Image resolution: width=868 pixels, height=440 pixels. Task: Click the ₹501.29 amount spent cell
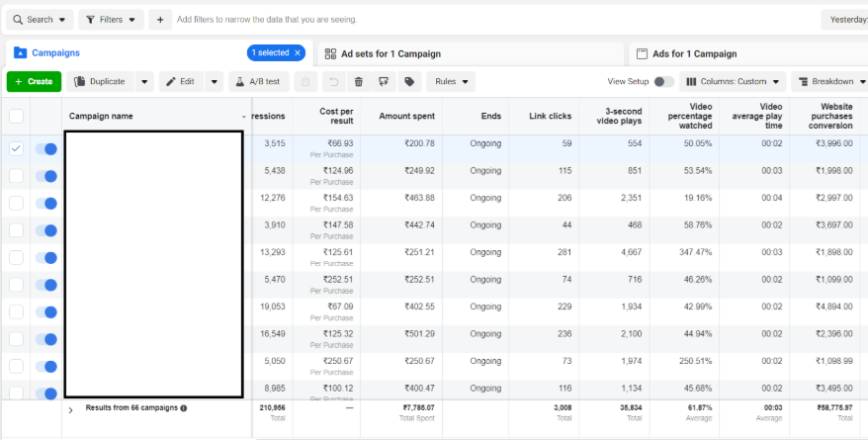[419, 334]
